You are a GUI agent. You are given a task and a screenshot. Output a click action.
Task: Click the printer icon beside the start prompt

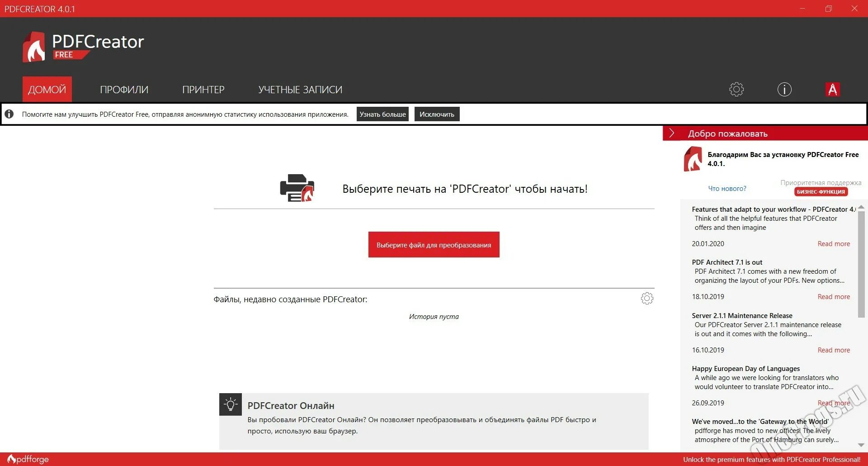297,188
